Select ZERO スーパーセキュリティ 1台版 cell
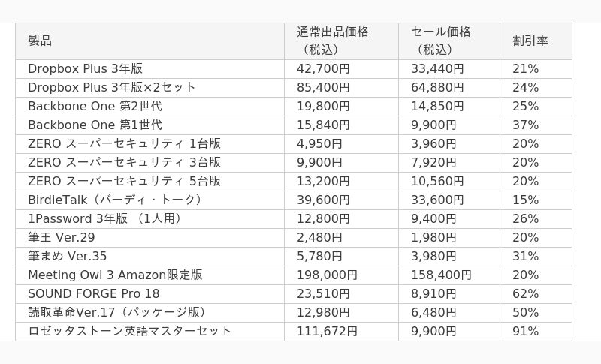The width and height of the screenshot is (601, 364). coord(149,144)
